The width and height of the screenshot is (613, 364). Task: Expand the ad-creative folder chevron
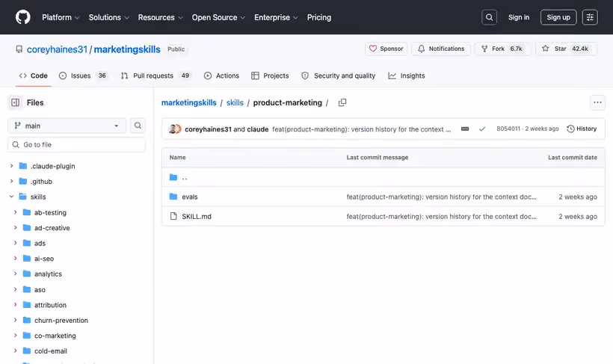tap(15, 227)
